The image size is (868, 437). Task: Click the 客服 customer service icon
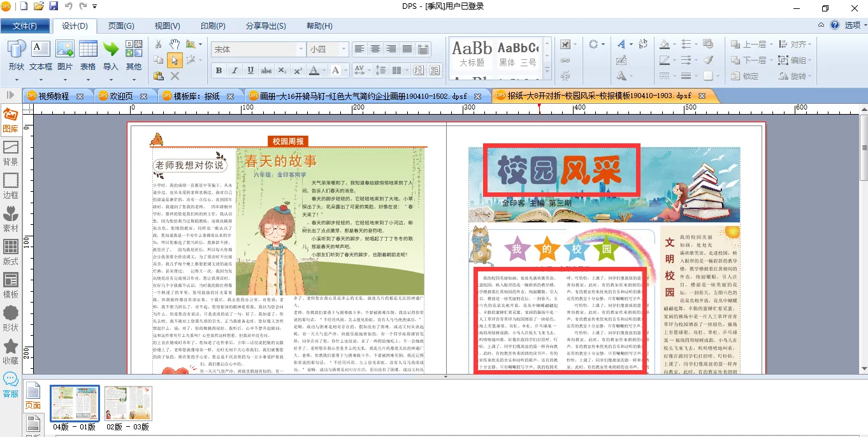[11, 384]
